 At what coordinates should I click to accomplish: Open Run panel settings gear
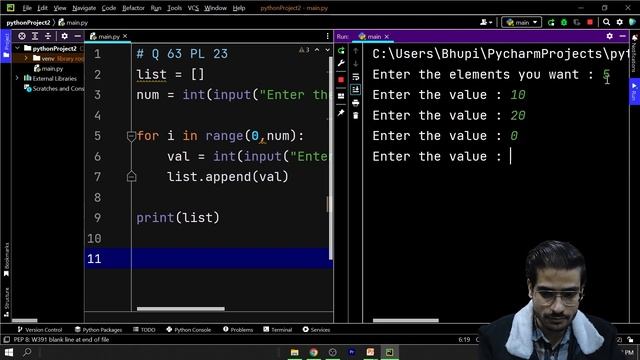609,36
